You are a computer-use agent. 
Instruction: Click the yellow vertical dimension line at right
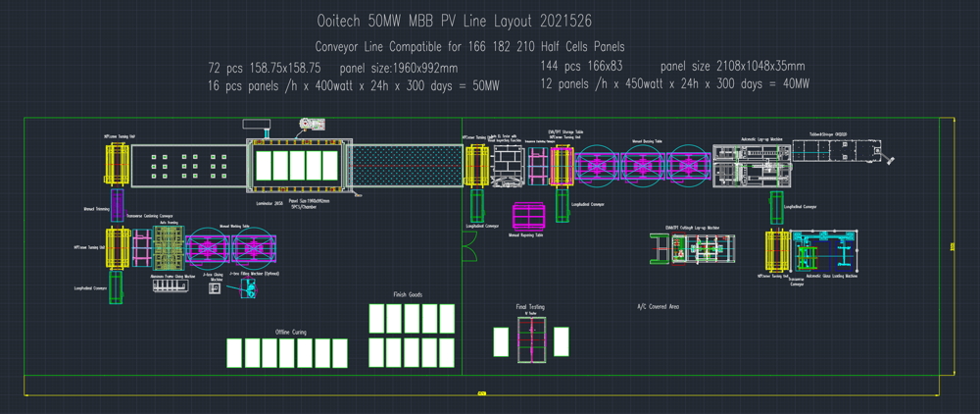pyautogui.click(x=954, y=246)
